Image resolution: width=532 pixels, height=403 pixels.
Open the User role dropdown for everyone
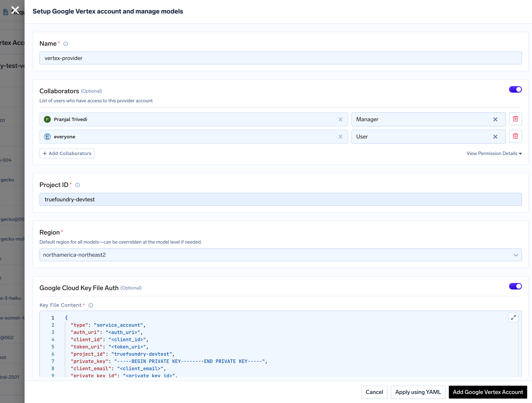421,137
